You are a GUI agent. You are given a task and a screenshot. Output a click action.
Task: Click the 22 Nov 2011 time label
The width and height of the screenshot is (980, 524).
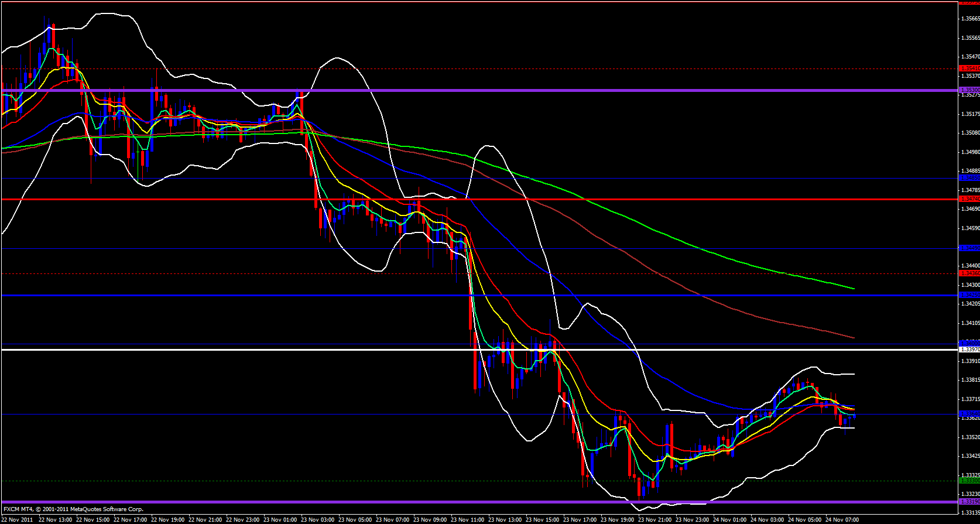(x=18, y=519)
